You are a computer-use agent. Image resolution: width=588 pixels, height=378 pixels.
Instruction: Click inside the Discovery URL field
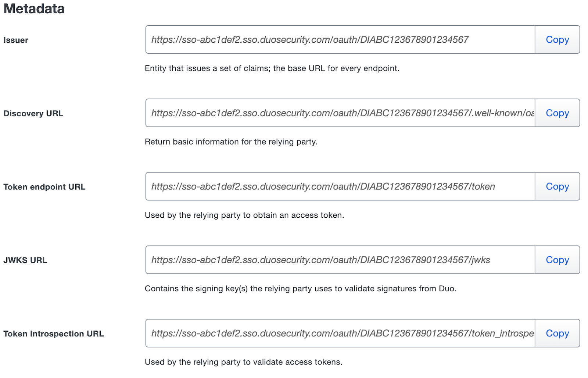[338, 113]
